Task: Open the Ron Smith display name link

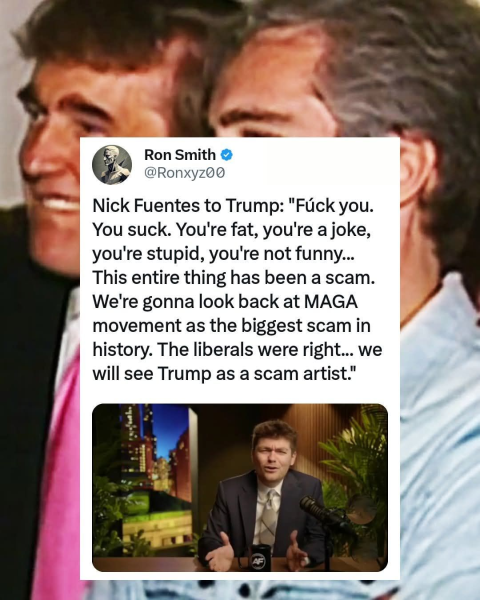Action: 180,155
